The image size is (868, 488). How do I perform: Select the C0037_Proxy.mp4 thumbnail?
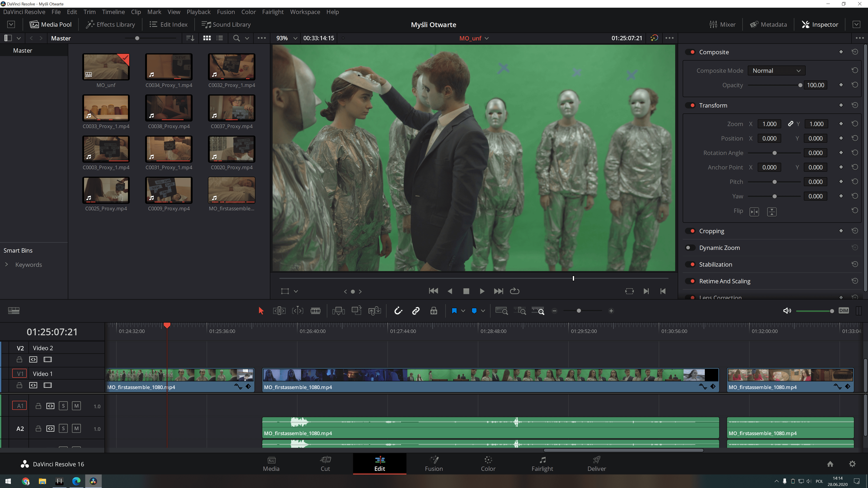point(231,108)
